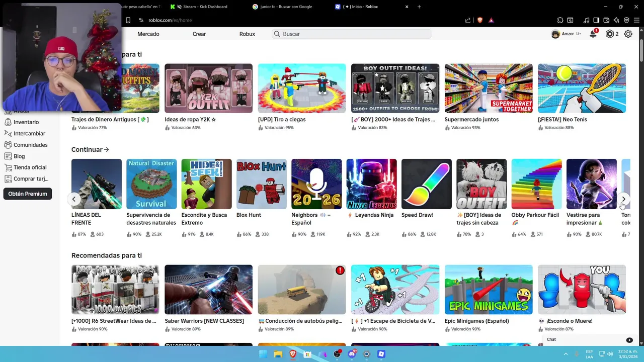Viewport: 644px width, 362px height.
Task: Open the BOY 2000+ Ideas de Trajes thumbnail
Action: tap(395, 88)
